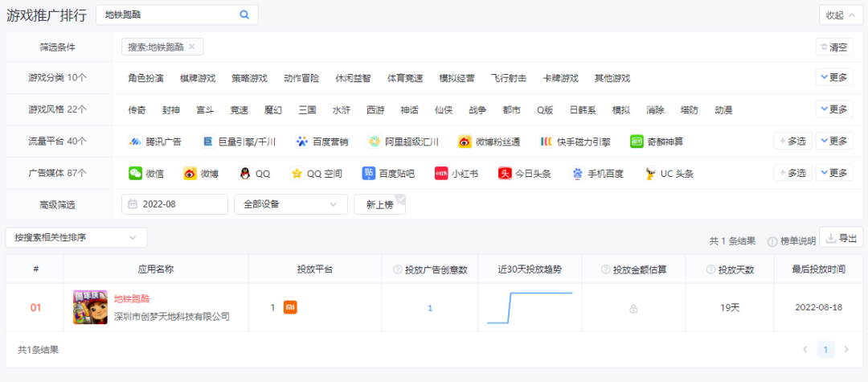Choose the 微博 media icon

click(190, 174)
